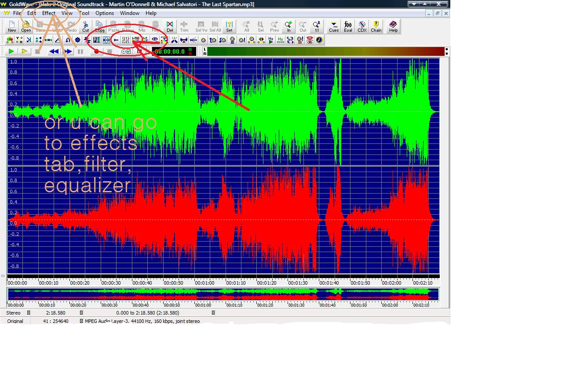Click the small format icon beside Stereo
This screenshot has width=573, height=392.
29,313
